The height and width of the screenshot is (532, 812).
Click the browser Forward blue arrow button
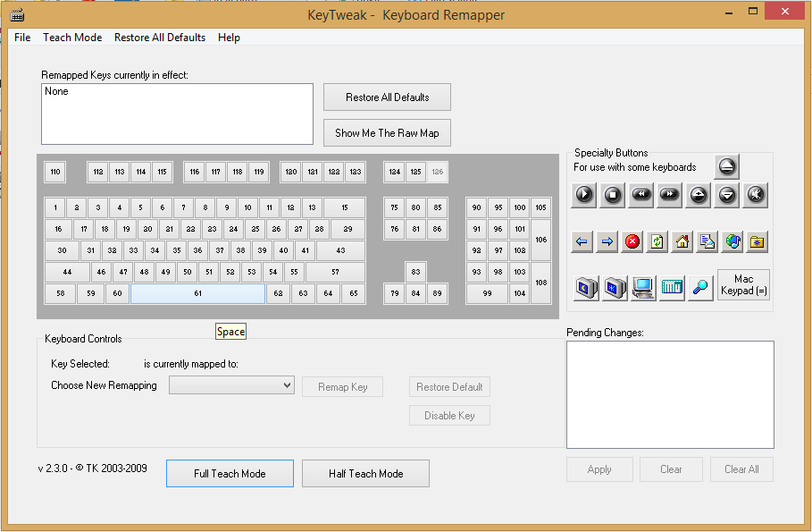(x=607, y=241)
